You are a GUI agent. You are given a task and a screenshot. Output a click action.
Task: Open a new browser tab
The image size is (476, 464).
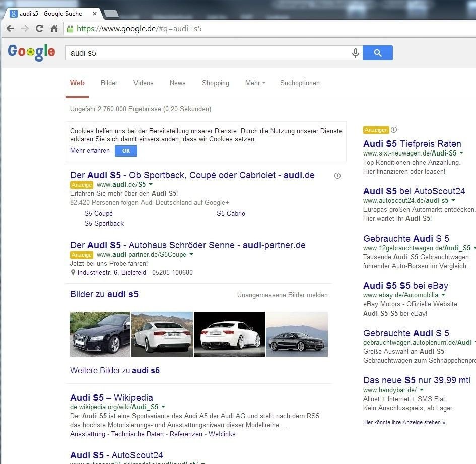[x=111, y=14]
